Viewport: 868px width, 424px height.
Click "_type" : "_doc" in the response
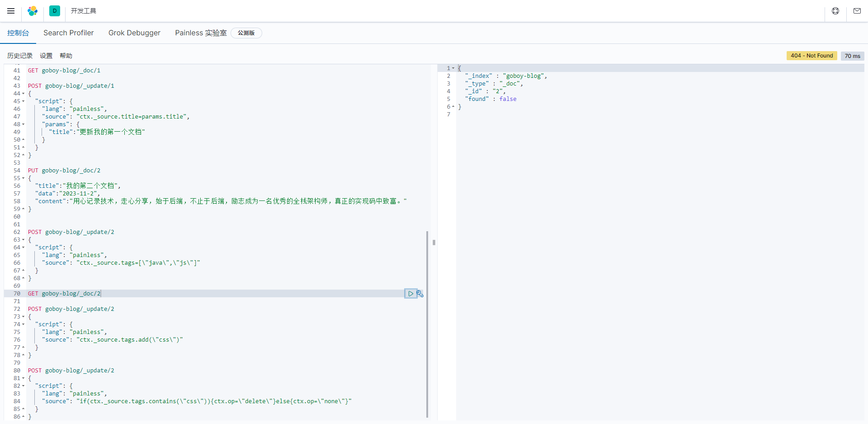[x=494, y=84]
